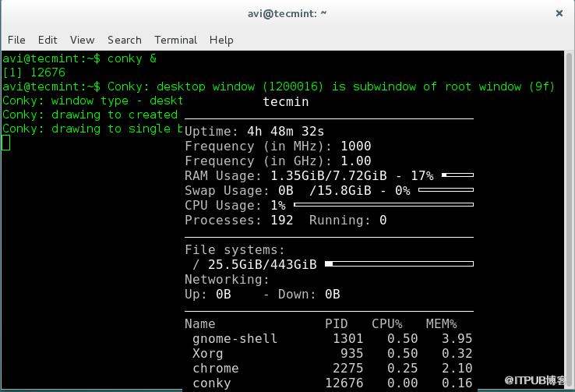Click the Xorg process name

click(207, 354)
